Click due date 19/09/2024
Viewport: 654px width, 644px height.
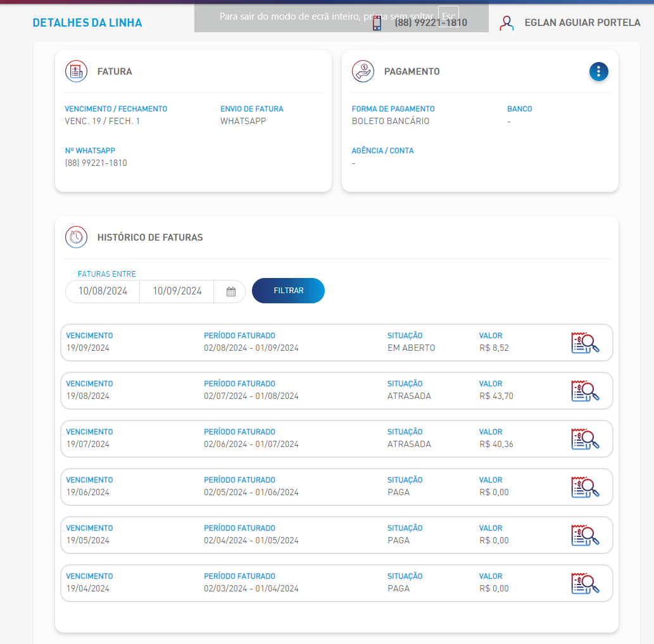87,348
